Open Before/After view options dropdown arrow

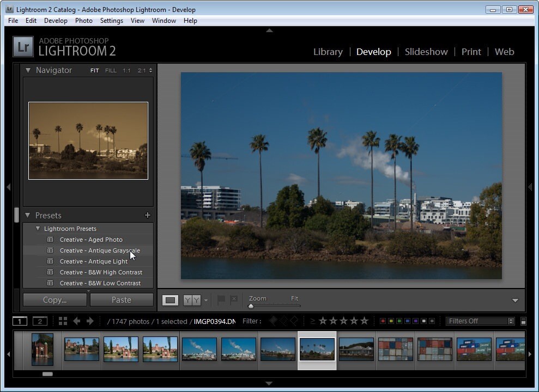pos(206,301)
